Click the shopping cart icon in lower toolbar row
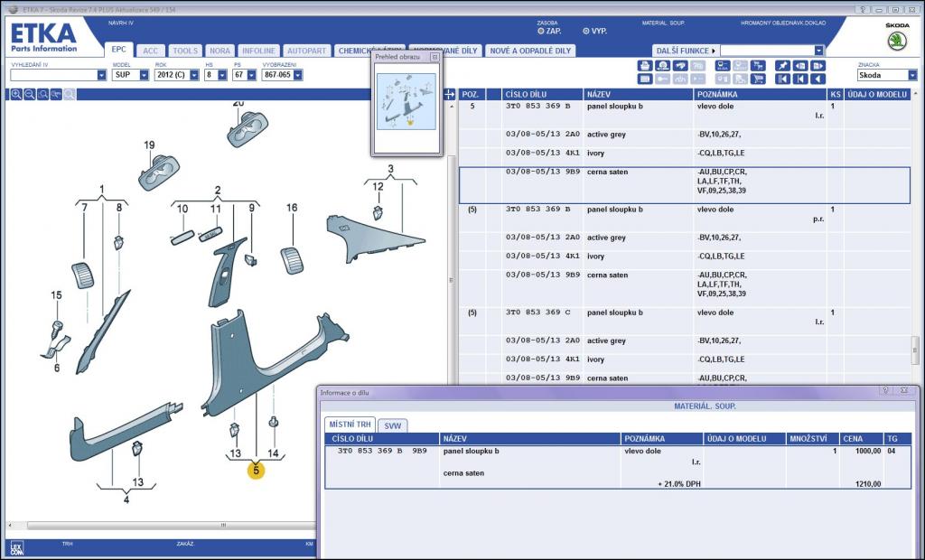 pyautogui.click(x=758, y=79)
